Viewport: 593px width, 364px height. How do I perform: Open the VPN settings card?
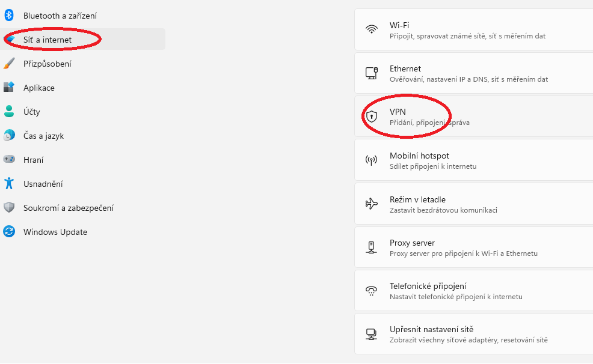click(474, 117)
